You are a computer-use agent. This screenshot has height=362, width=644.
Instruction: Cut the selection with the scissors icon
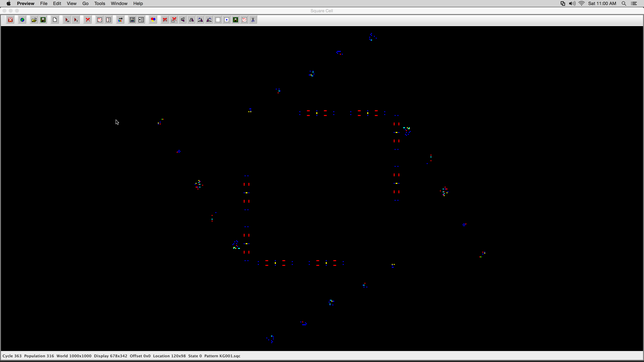pos(253,20)
